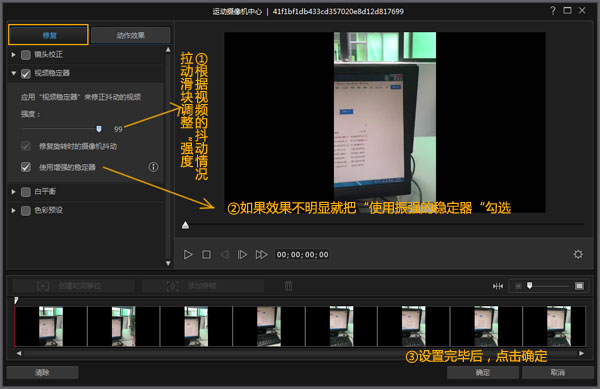Screen dimensions: 600x389
Task: Click the strength value 99
Action: click(x=118, y=129)
